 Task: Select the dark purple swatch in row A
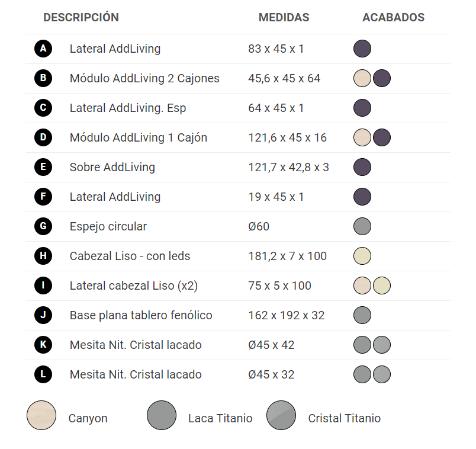tap(362, 49)
